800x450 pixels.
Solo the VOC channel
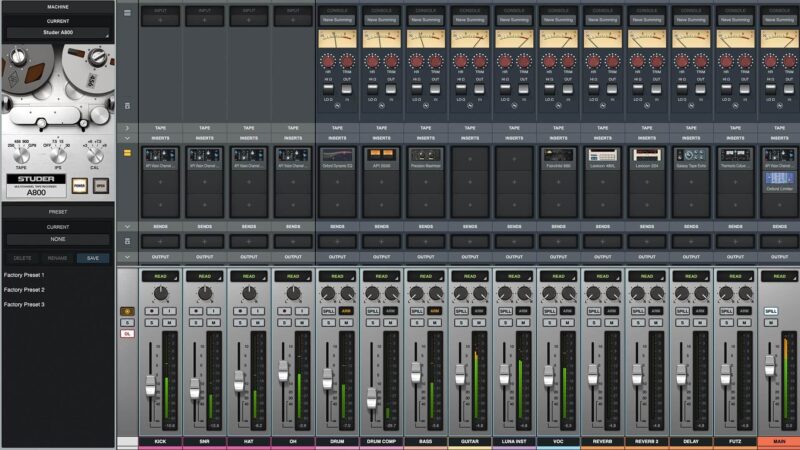click(x=549, y=322)
